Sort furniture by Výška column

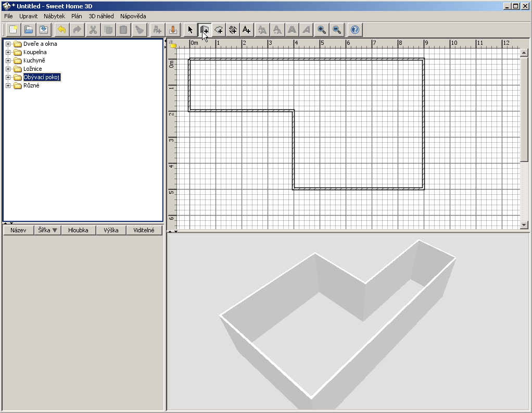(x=111, y=230)
